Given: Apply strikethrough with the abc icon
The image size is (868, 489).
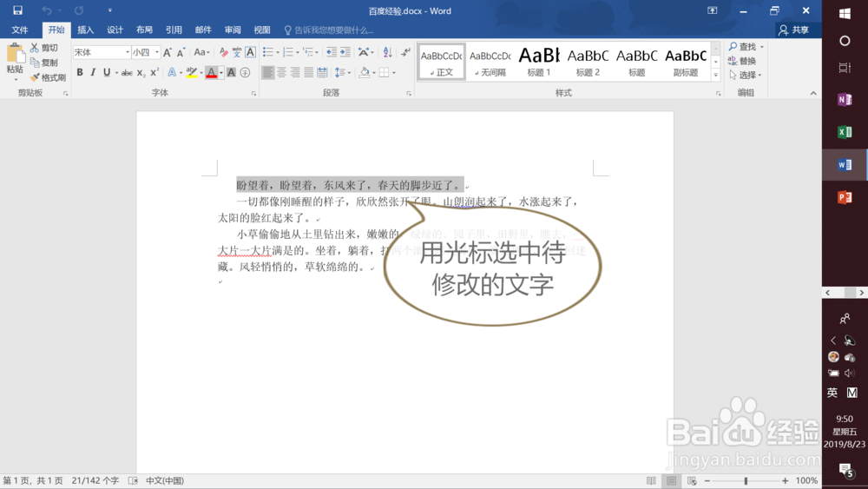Looking at the screenshot, I should 127,73.
